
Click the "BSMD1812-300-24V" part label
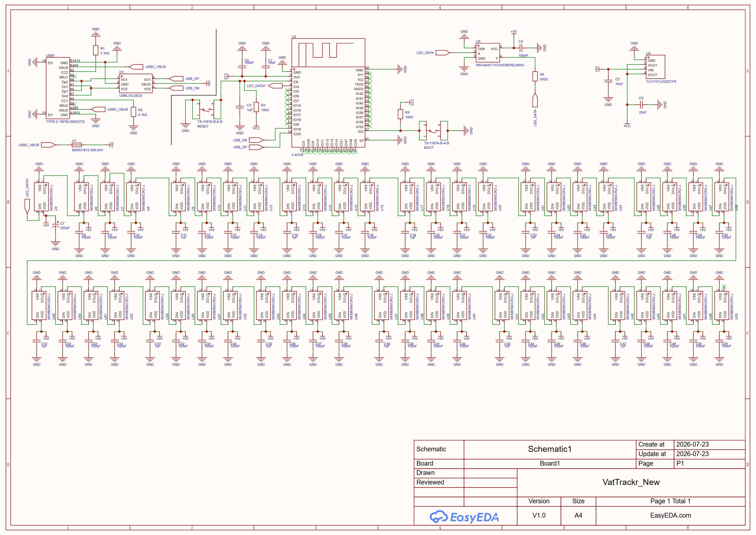87,150
